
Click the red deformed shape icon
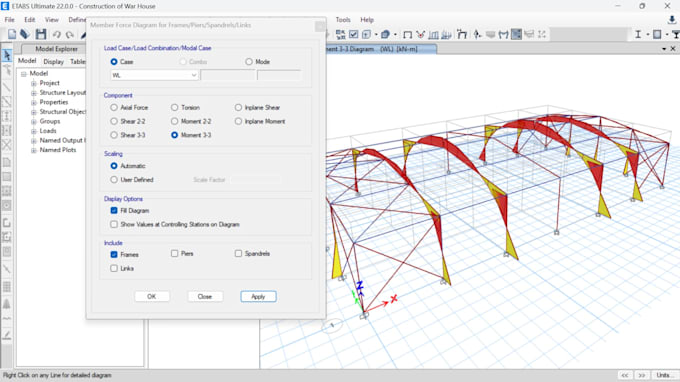420,34
